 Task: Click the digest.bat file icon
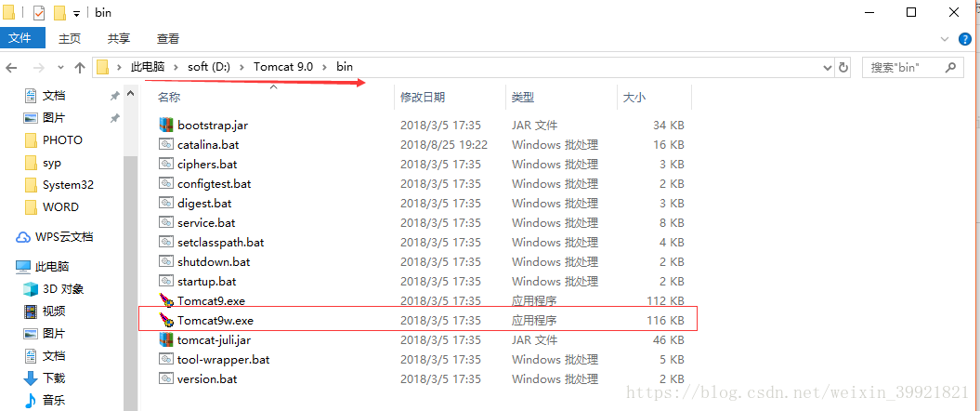165,203
